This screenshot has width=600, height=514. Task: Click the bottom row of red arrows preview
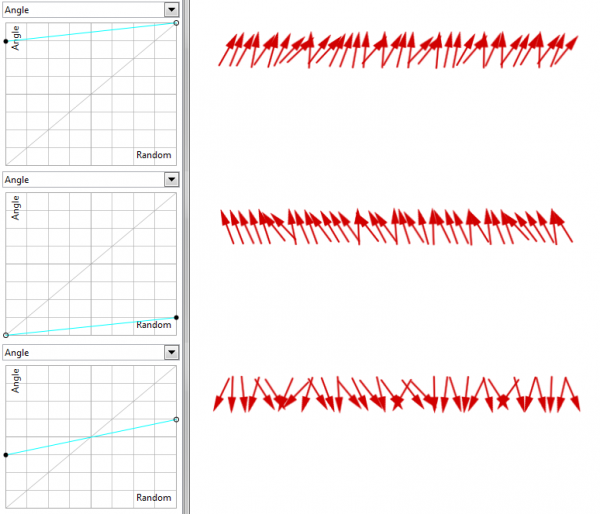pyautogui.click(x=397, y=394)
